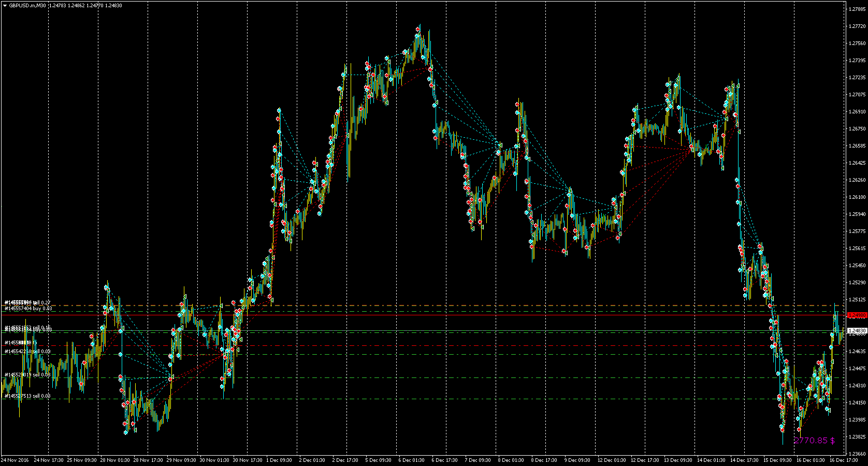Click the 16 Dec 01:30 time label
868x466 pixels.
tap(811, 460)
